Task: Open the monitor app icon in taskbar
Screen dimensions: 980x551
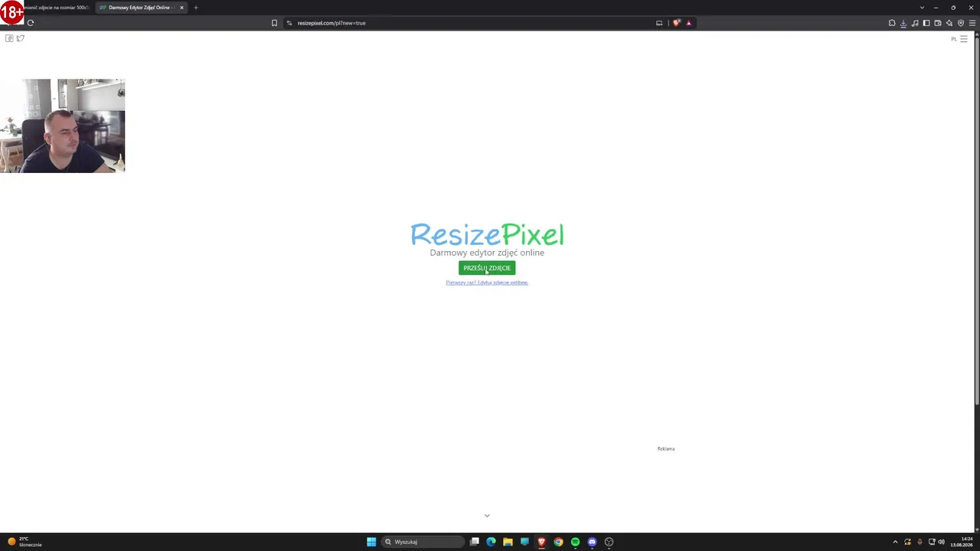Action: tap(524, 542)
